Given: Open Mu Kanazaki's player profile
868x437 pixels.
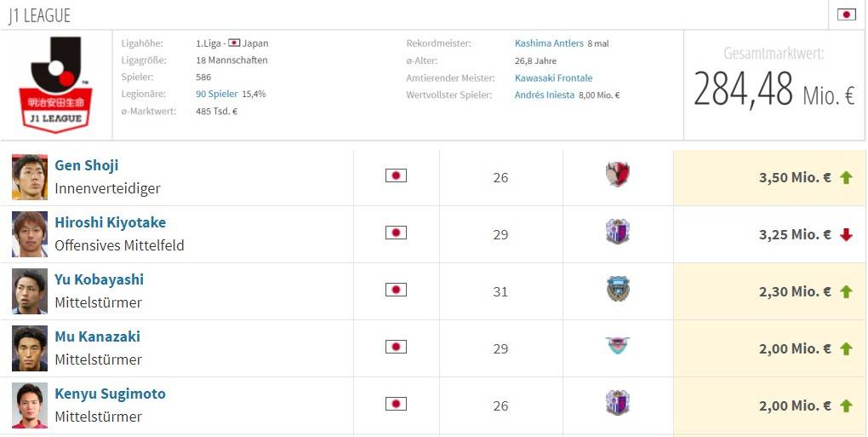Looking at the screenshot, I should 97,336.
